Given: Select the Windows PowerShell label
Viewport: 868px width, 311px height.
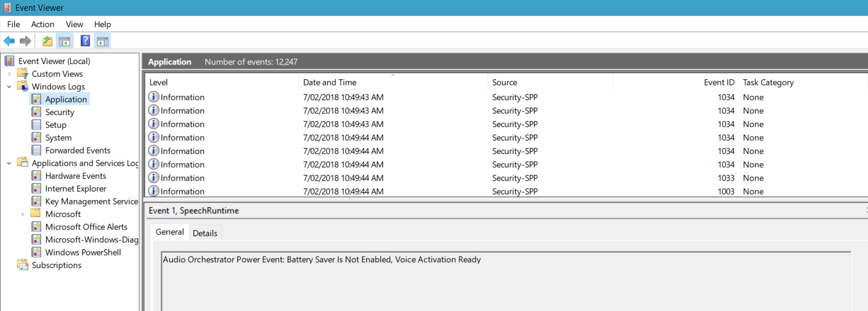Looking at the screenshot, I should [83, 252].
